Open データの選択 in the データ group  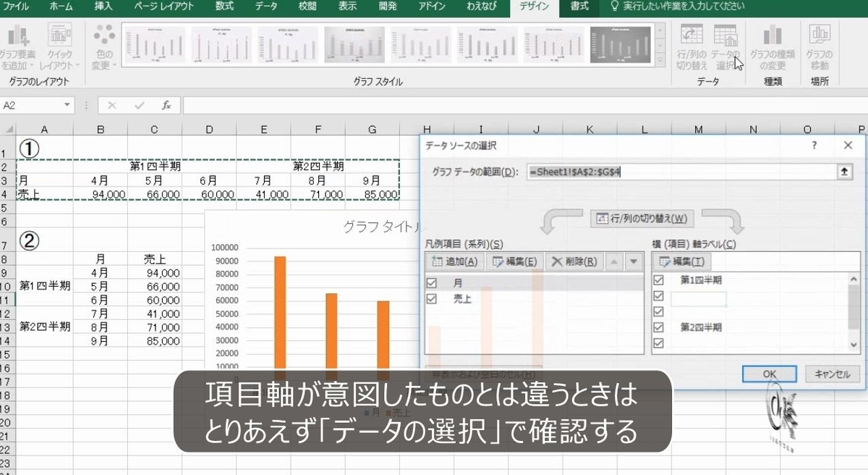coord(726,43)
